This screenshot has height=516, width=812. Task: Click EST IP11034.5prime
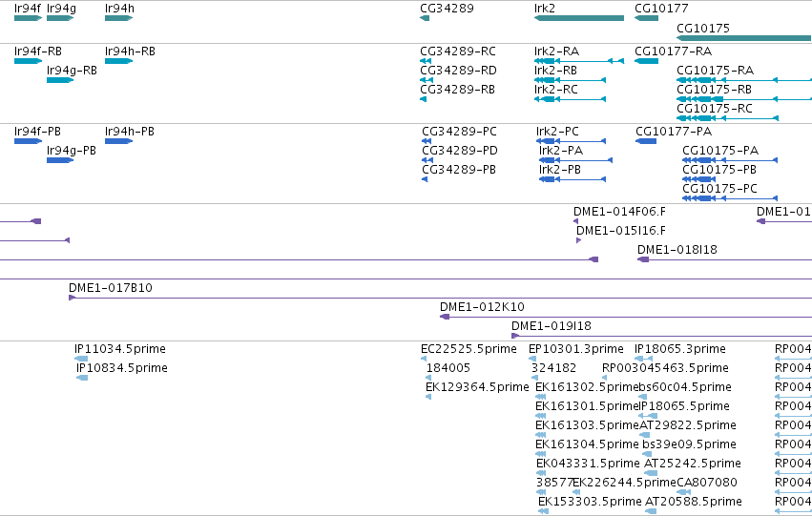[120, 349]
